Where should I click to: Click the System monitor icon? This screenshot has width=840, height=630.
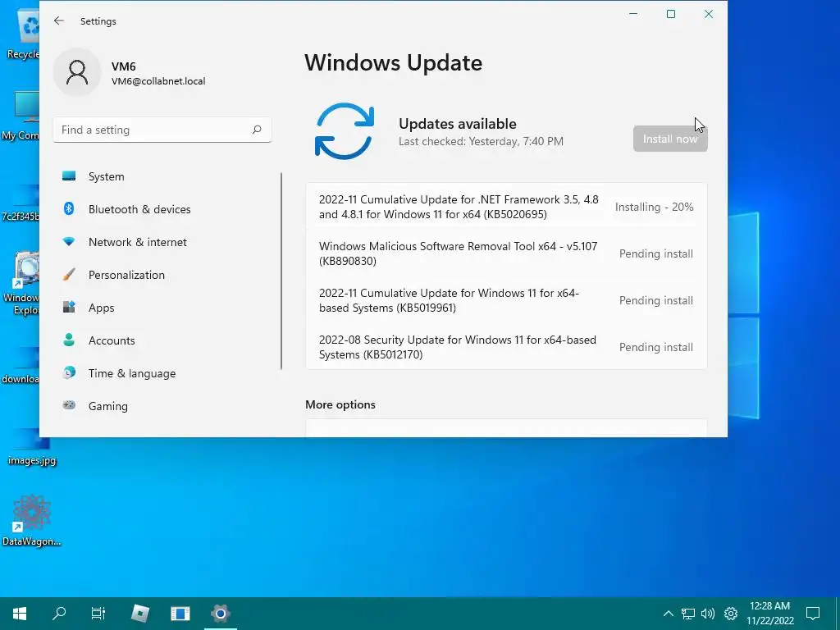[x=69, y=176]
